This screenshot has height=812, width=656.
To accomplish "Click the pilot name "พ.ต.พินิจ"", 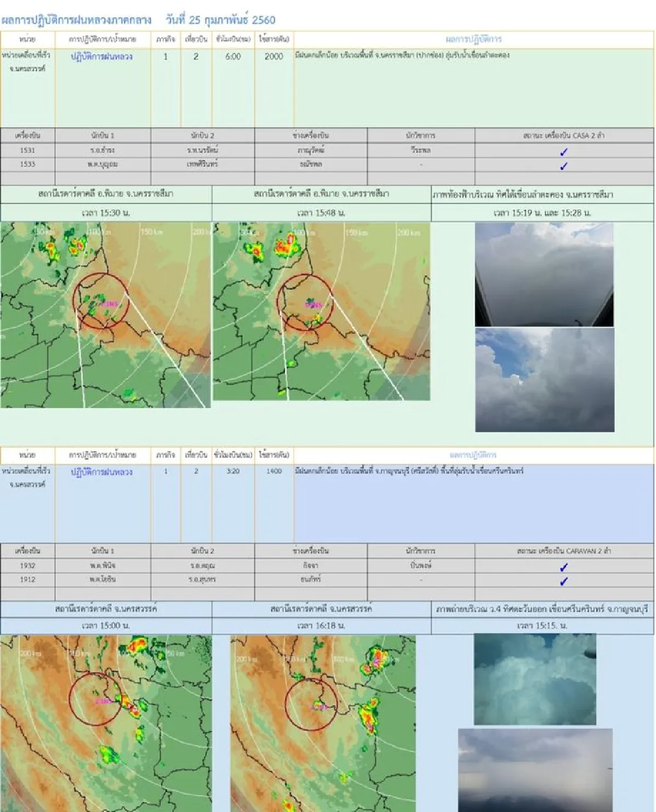I will [103, 565].
